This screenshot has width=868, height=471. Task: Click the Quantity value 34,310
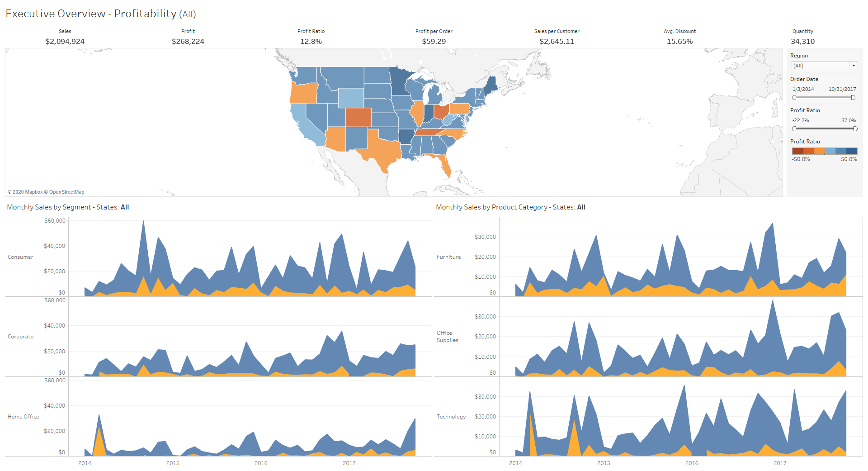(x=803, y=41)
